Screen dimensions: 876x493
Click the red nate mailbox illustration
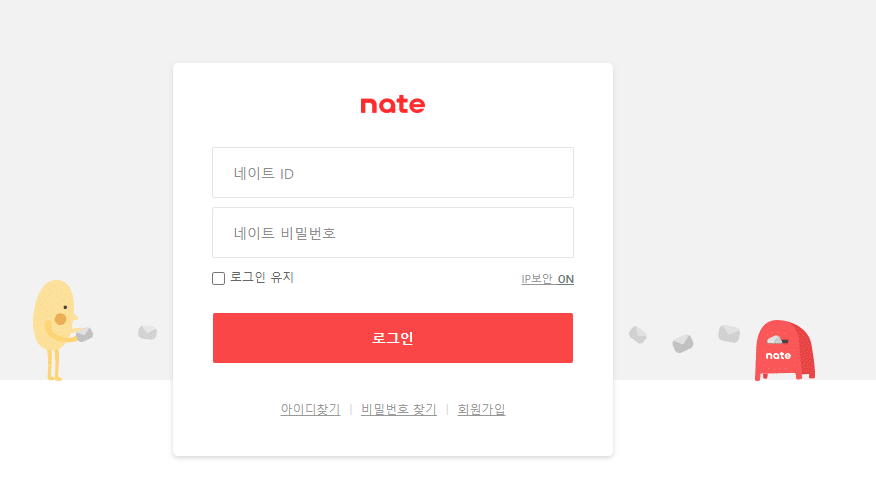(785, 350)
